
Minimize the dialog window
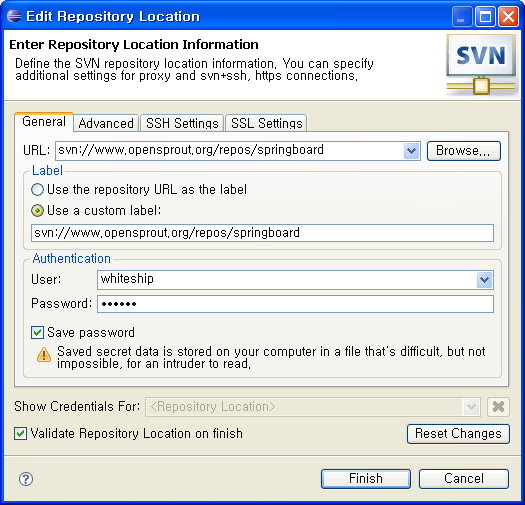(462, 16)
